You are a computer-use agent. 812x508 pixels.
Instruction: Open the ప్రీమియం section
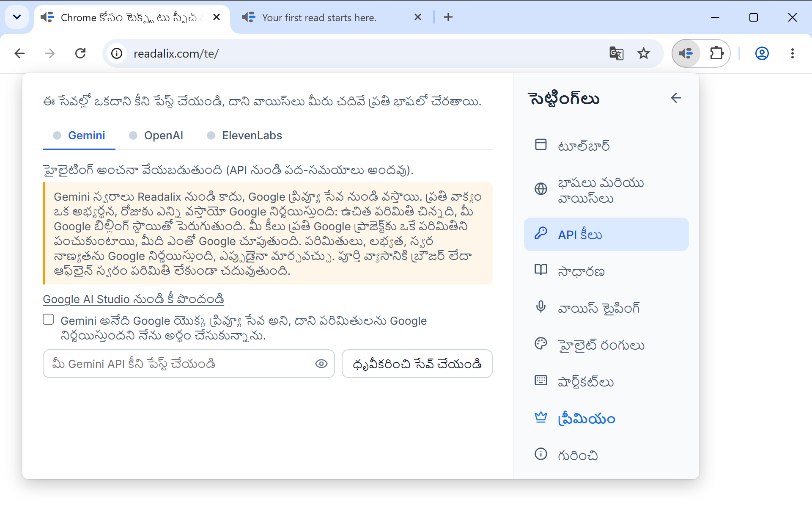[606, 418]
